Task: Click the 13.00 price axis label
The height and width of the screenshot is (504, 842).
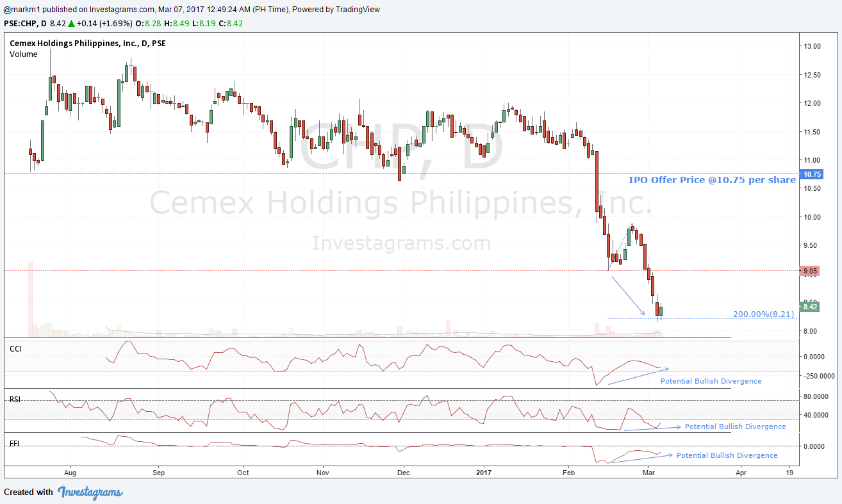Action: pyautogui.click(x=813, y=46)
